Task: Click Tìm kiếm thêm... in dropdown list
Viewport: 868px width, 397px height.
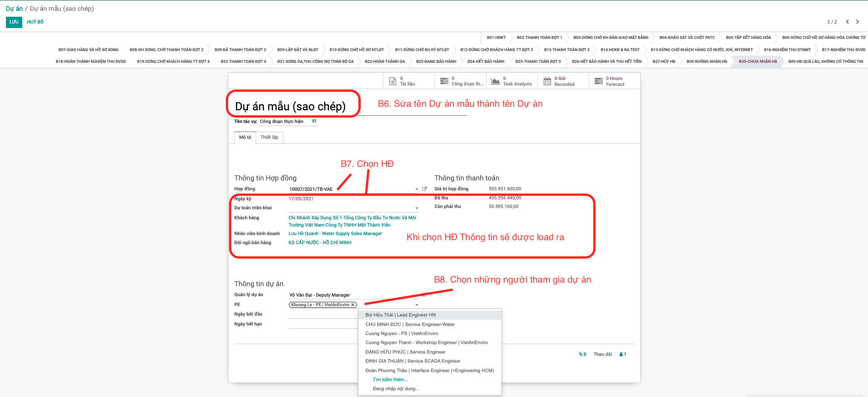Action: (390, 380)
